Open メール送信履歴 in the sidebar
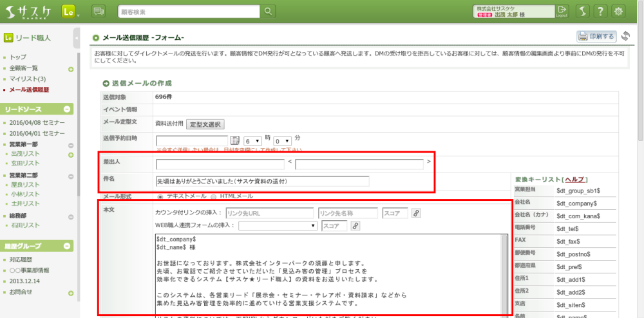This screenshot has height=318, width=644. pos(29,89)
